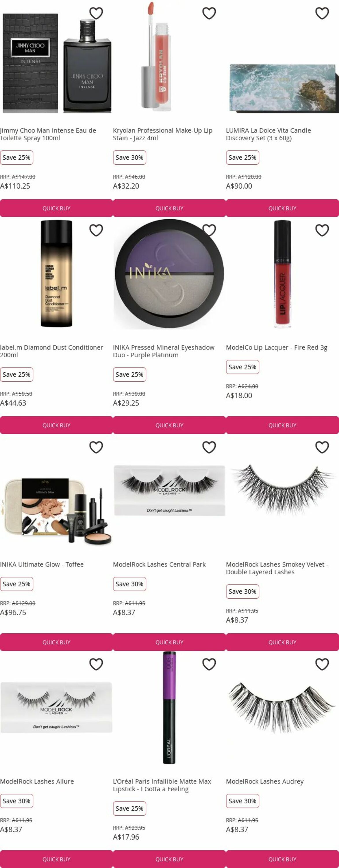Wishlist the ModelRock Lashes Allure

coord(96,664)
